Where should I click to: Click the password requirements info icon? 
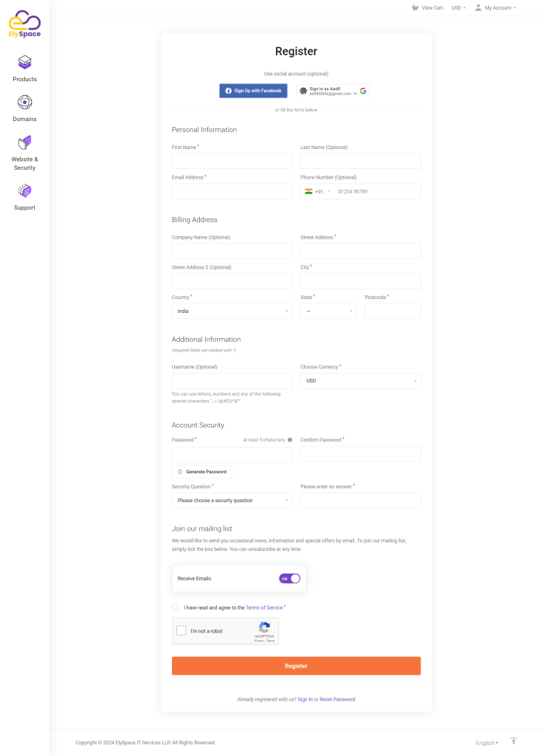click(x=290, y=440)
